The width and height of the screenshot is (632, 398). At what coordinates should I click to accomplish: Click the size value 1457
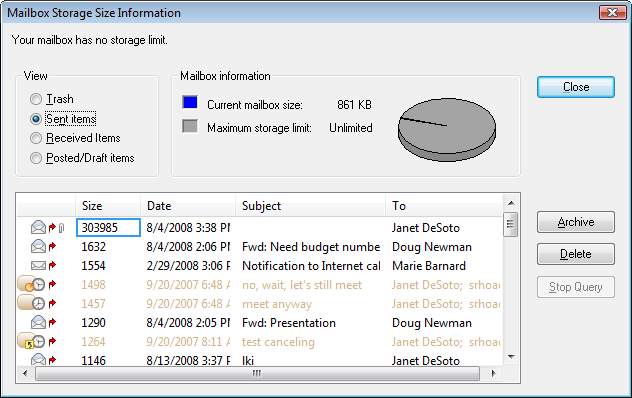pos(94,304)
